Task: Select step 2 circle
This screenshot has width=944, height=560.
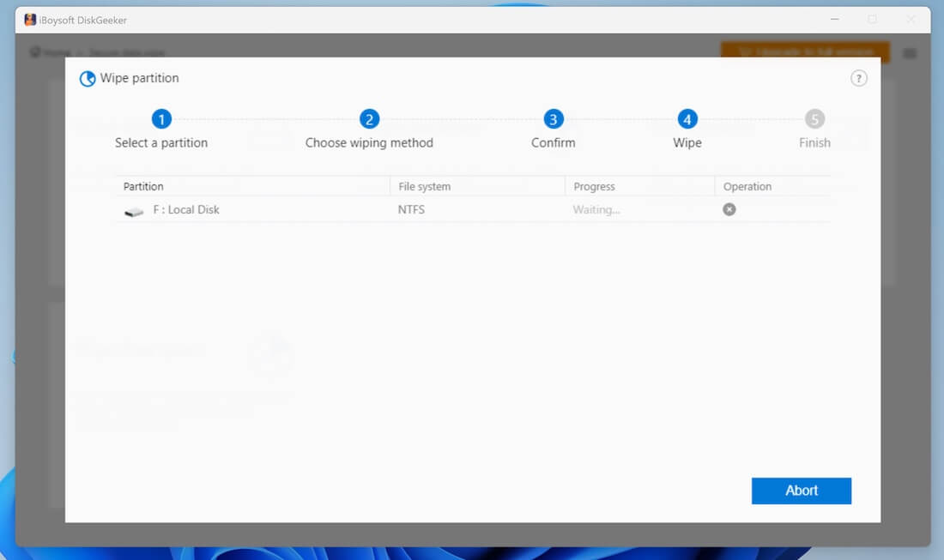Action: [369, 119]
